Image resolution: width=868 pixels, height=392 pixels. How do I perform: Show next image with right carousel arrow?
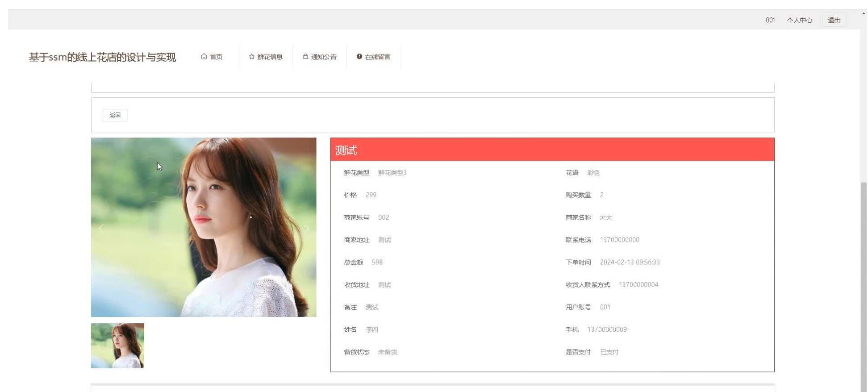coord(307,229)
